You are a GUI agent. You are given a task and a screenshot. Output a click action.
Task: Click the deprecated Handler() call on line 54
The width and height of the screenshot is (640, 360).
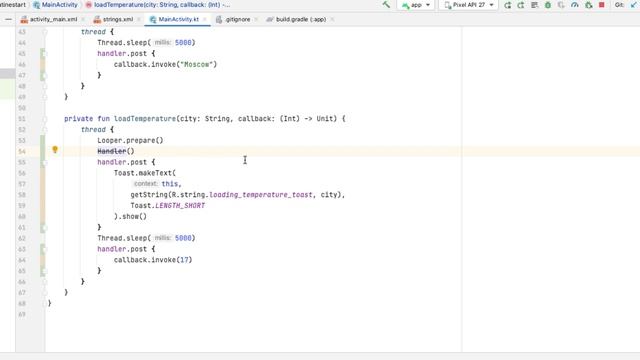(116, 151)
